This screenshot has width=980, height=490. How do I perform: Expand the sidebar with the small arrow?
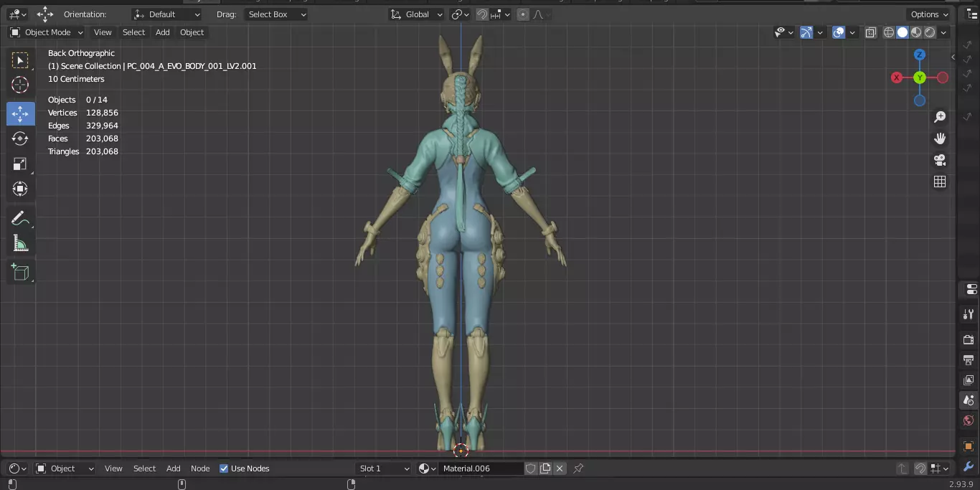(x=953, y=57)
